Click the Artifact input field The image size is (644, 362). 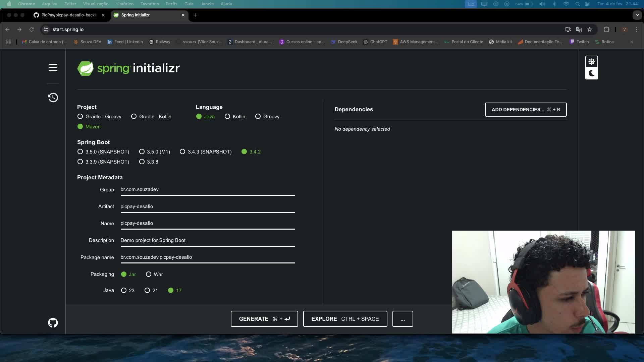click(x=208, y=207)
